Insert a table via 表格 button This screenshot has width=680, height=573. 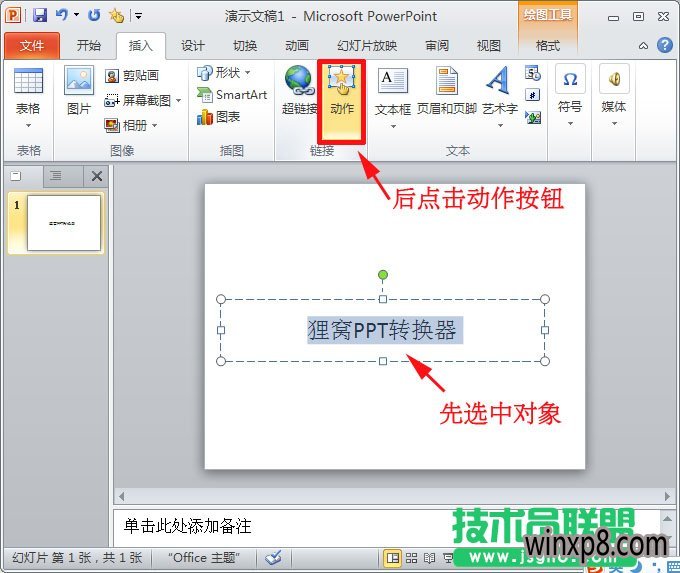pos(28,98)
